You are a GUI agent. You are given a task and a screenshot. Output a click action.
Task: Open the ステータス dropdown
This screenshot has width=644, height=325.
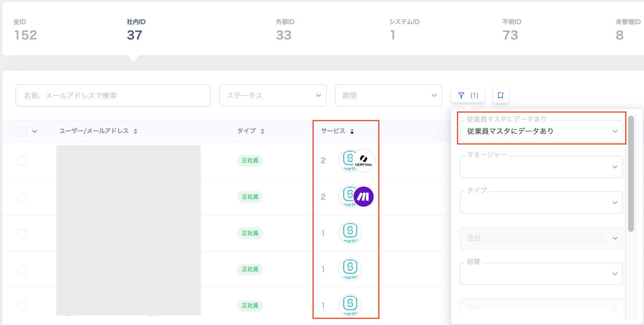pos(273,95)
